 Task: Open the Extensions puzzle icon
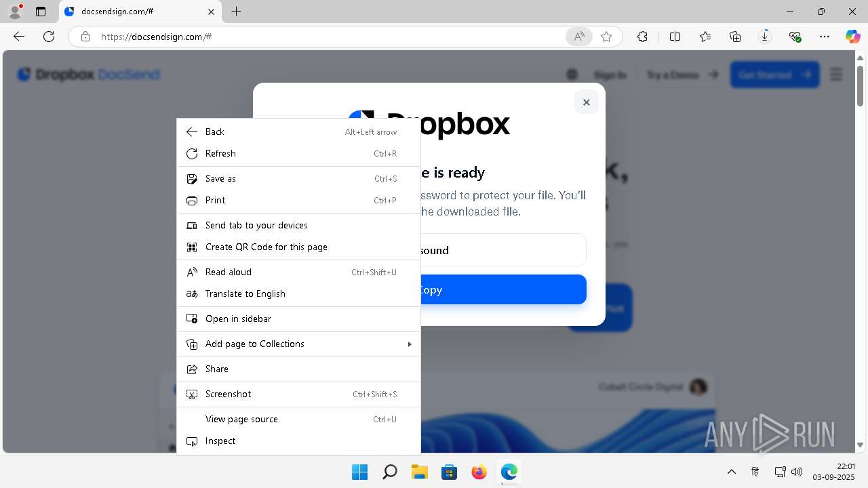(642, 37)
